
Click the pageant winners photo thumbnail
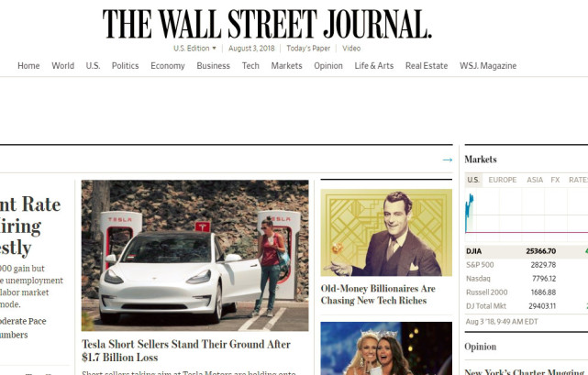click(386, 348)
